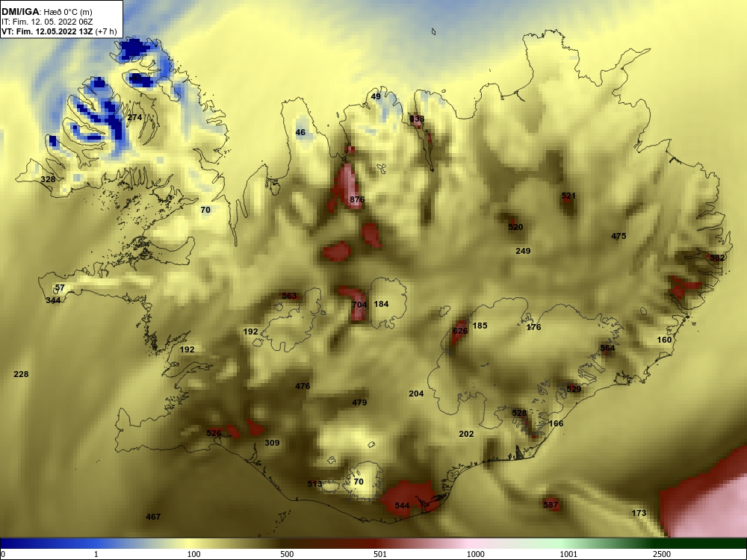Image resolution: width=747 pixels, height=560 pixels.
Task: Click the 521 height label
Action: pos(568,196)
